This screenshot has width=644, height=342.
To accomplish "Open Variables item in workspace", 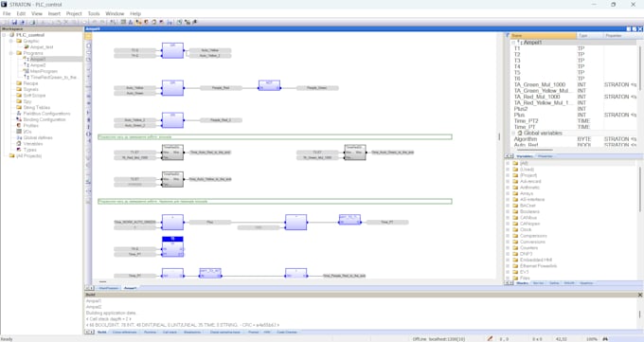I will (32, 144).
